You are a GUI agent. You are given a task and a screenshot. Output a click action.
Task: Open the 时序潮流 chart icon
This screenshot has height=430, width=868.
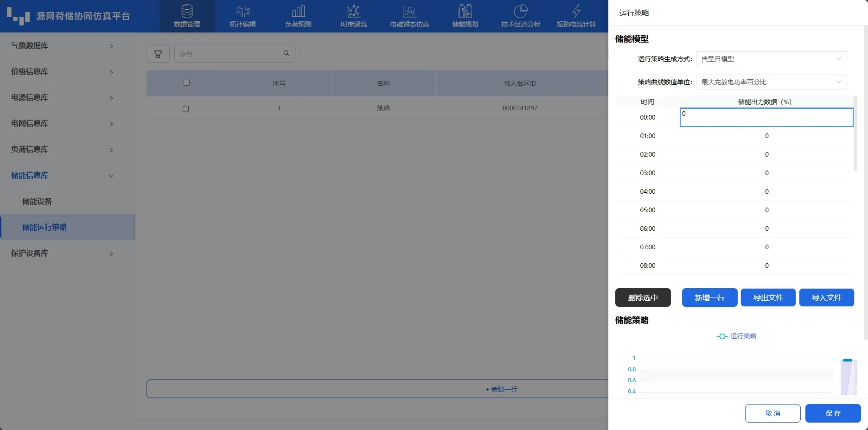click(354, 11)
